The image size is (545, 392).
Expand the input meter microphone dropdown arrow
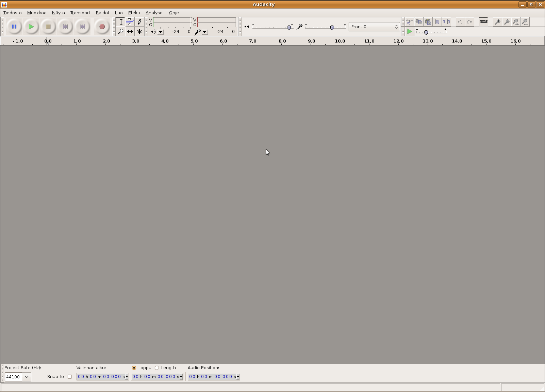point(205,32)
